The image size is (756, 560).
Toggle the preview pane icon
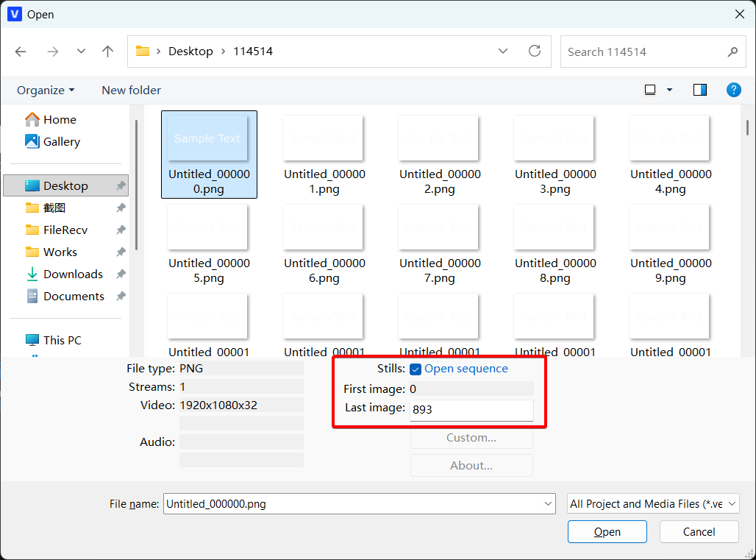699,89
